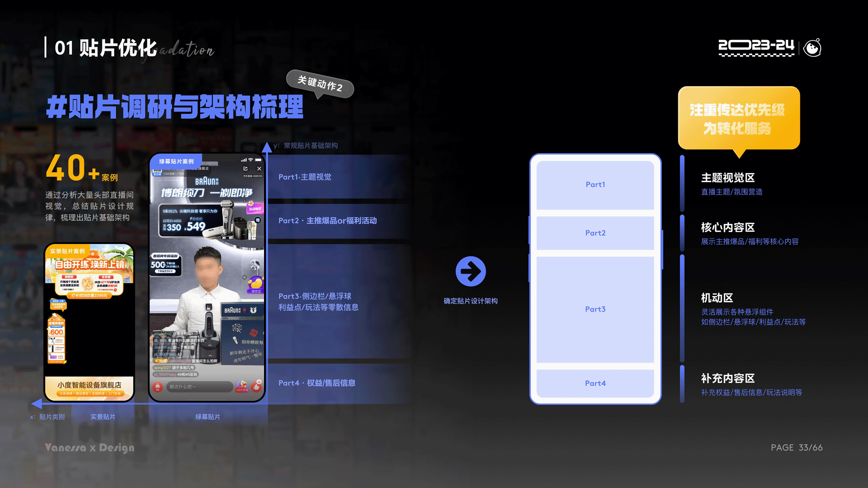Click the 核心内容区 heading

click(x=728, y=227)
